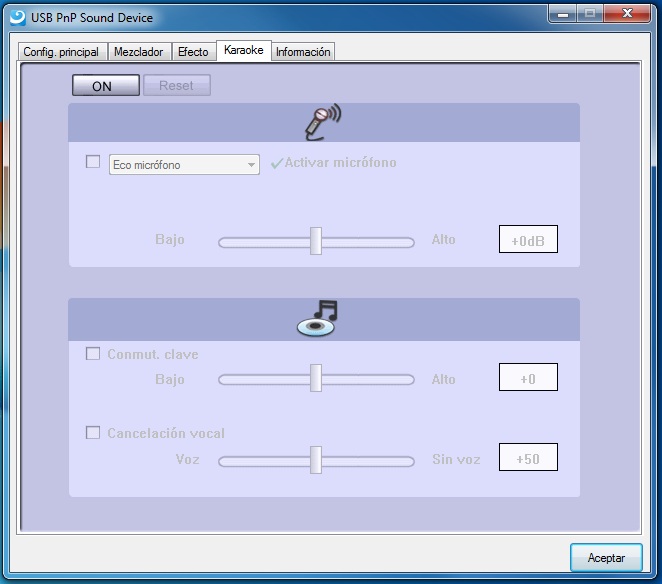
Task: Click the app icon in title bar
Action: coord(18,17)
